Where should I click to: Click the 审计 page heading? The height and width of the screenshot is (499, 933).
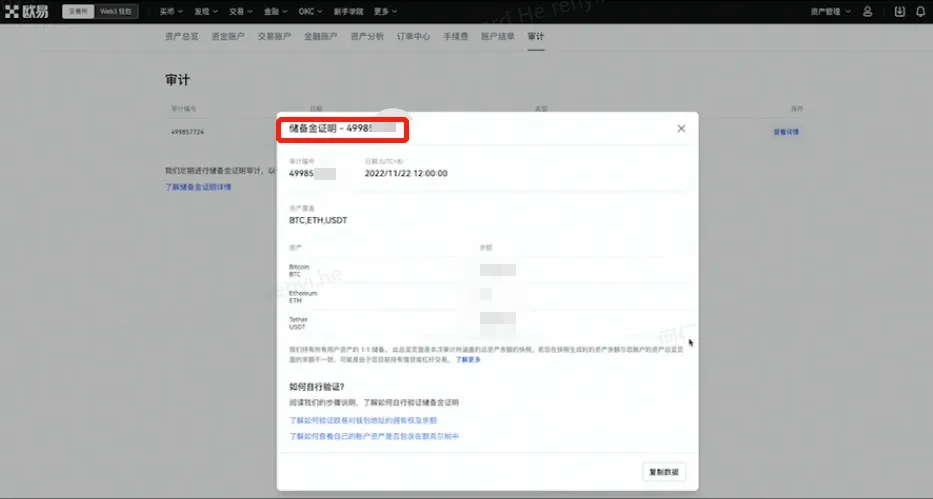click(177, 80)
